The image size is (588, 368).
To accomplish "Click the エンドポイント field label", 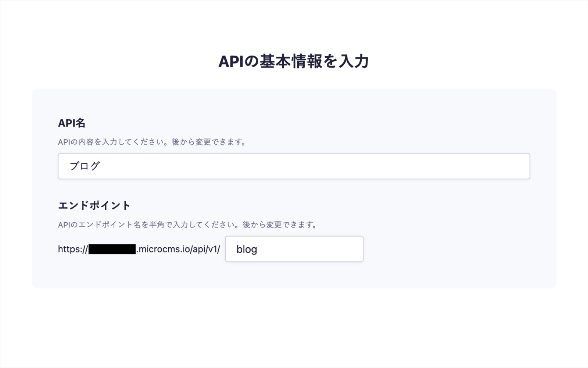I will (94, 205).
